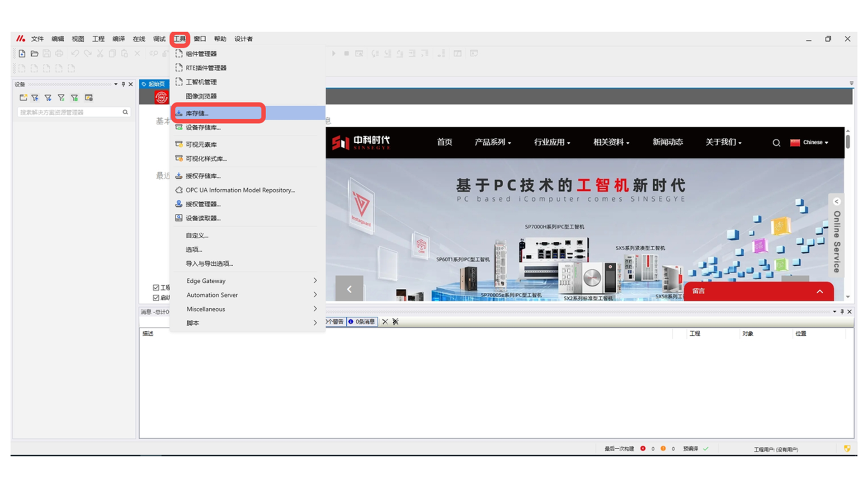Click the search icon on the Sinsegye webpage
This screenshot has height=488, width=868.
(x=776, y=143)
